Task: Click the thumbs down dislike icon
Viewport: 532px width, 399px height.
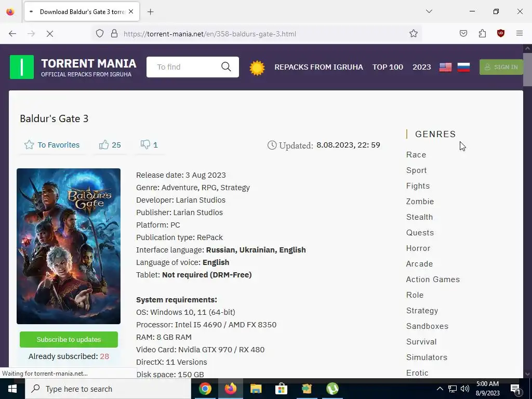Action: [145, 144]
